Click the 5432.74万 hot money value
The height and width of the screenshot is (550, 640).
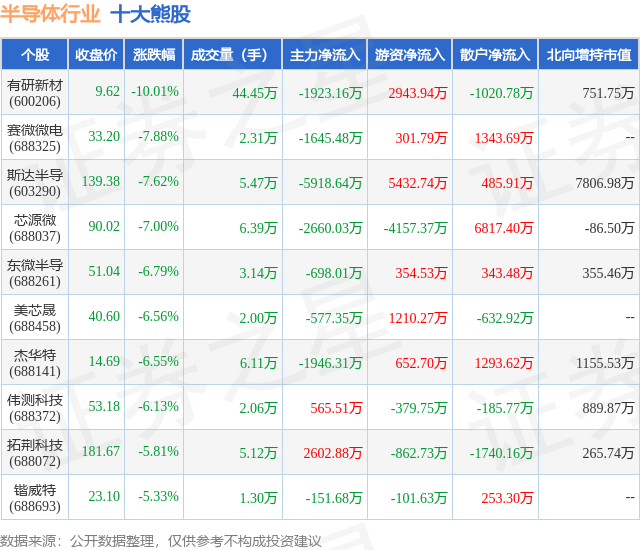418,183
